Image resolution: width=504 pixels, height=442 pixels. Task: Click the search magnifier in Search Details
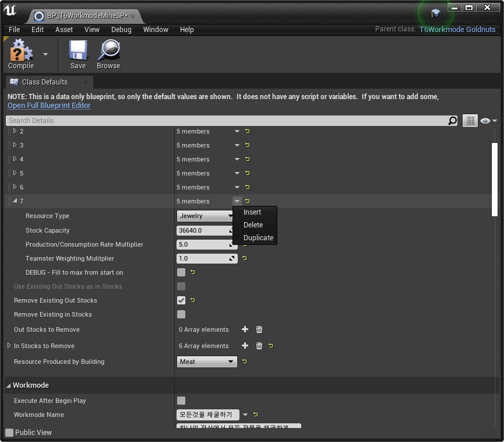coord(453,121)
